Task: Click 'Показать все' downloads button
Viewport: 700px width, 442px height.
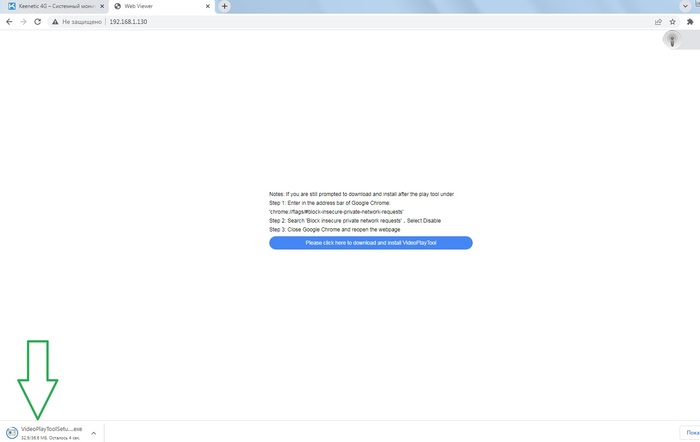Action: coord(692,433)
